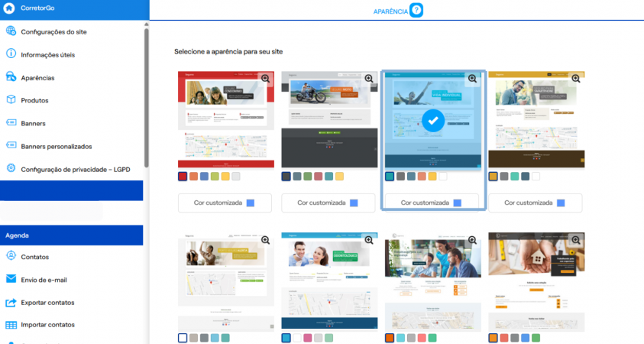Open Contatos in the sidebar
The width and height of the screenshot is (644, 344).
(x=35, y=257)
